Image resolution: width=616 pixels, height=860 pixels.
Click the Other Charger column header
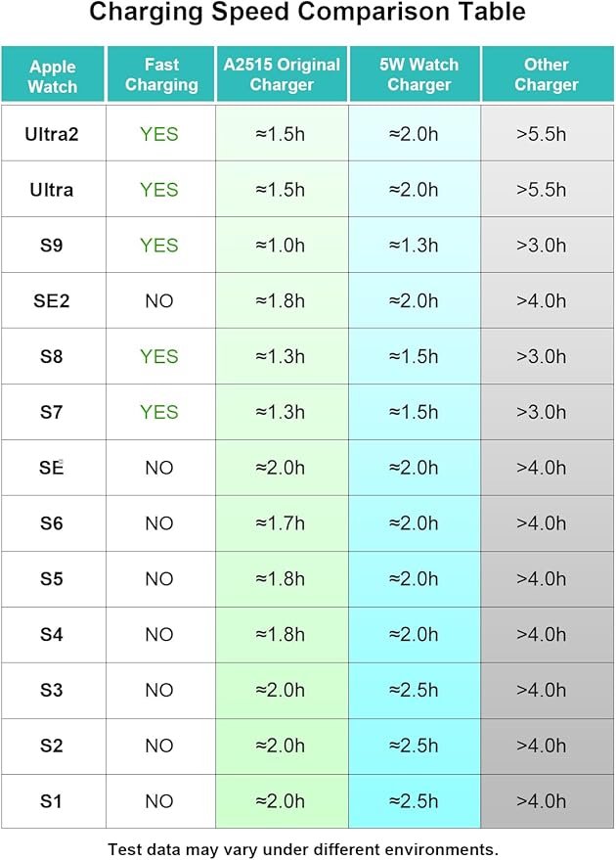pyautogui.click(x=547, y=75)
